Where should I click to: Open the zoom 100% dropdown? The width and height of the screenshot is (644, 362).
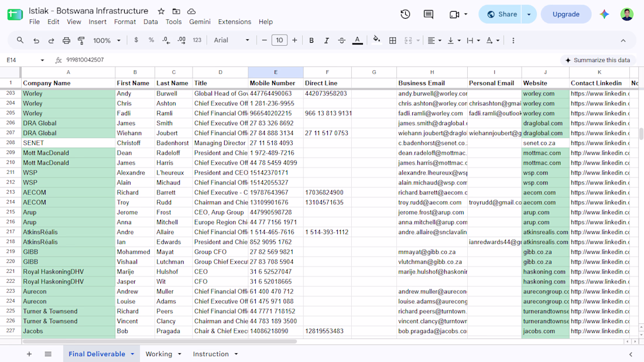[107, 40]
